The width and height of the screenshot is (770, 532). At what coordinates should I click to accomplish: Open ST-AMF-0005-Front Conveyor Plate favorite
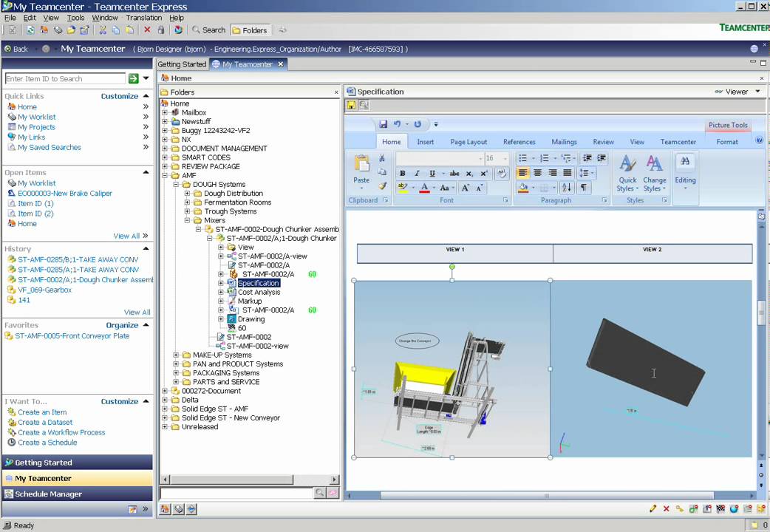[x=72, y=336]
